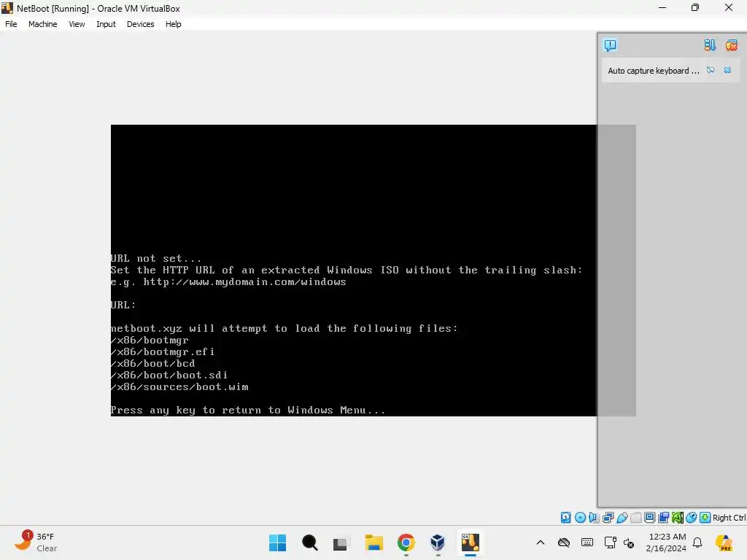Click the mouse integration status icon

692,518
